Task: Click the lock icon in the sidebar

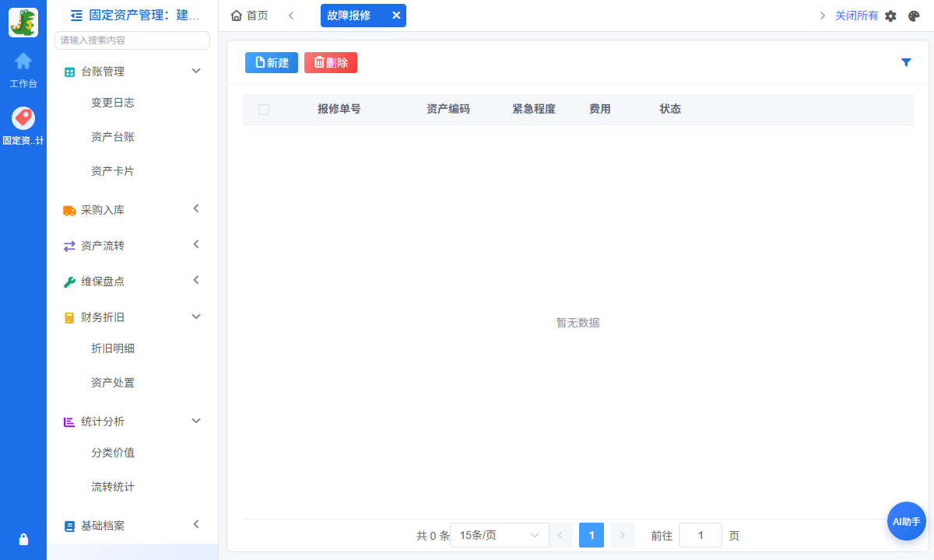Action: pyautogui.click(x=23, y=539)
